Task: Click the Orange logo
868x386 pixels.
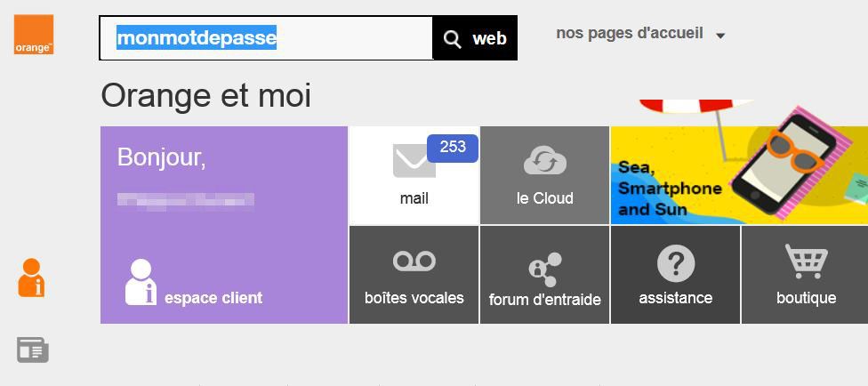Action: pyautogui.click(x=34, y=35)
